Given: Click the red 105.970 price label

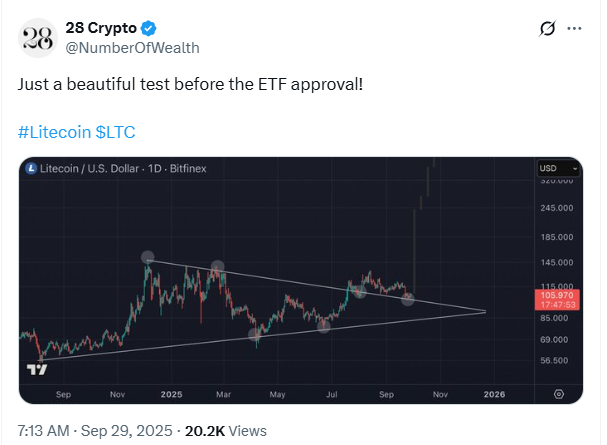Looking at the screenshot, I should (556, 295).
